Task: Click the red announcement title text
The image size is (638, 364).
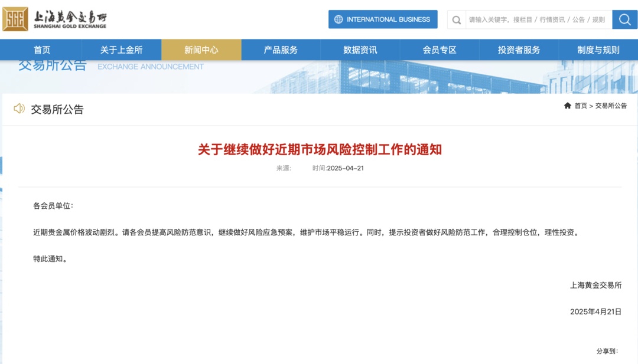Action: click(320, 150)
